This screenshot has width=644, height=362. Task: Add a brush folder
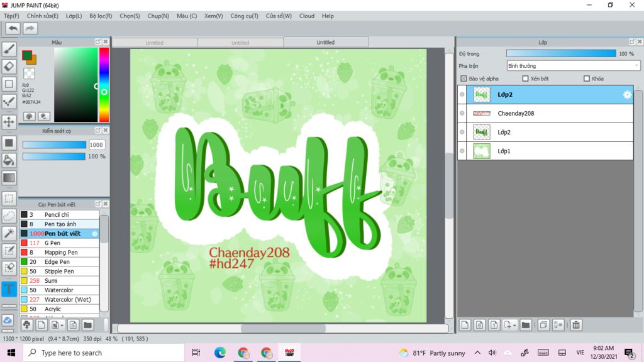(87, 325)
